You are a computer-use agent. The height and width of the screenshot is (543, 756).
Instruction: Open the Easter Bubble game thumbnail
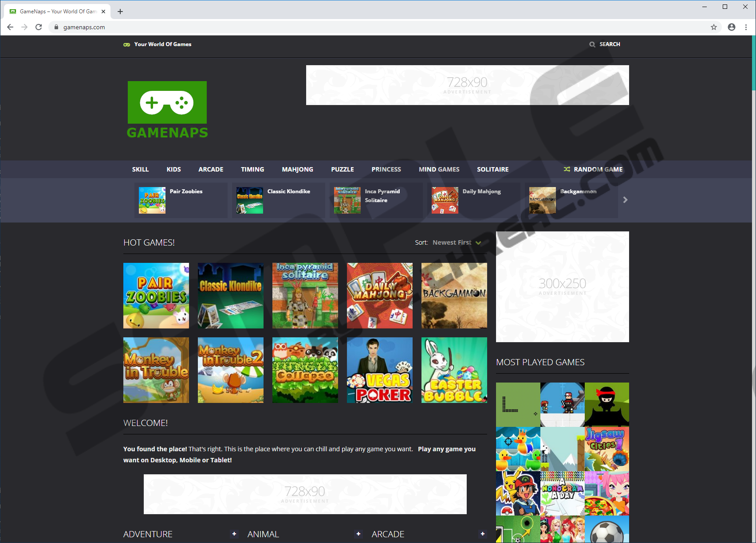pyautogui.click(x=454, y=370)
